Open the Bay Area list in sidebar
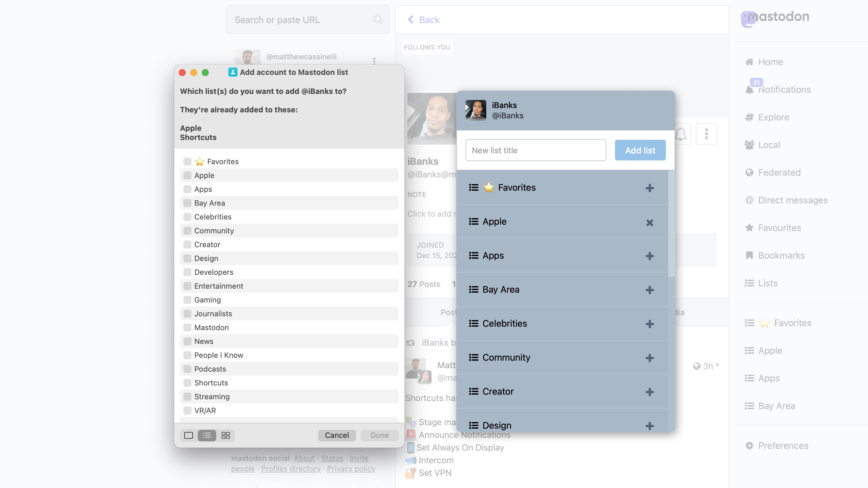Image resolution: width=868 pixels, height=488 pixels. point(770,406)
